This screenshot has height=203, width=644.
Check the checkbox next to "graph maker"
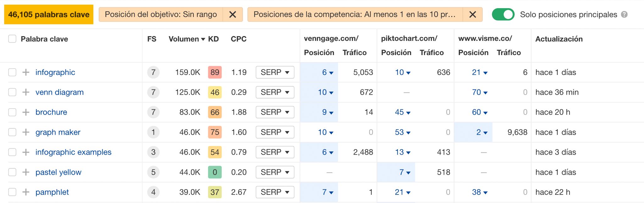point(12,132)
